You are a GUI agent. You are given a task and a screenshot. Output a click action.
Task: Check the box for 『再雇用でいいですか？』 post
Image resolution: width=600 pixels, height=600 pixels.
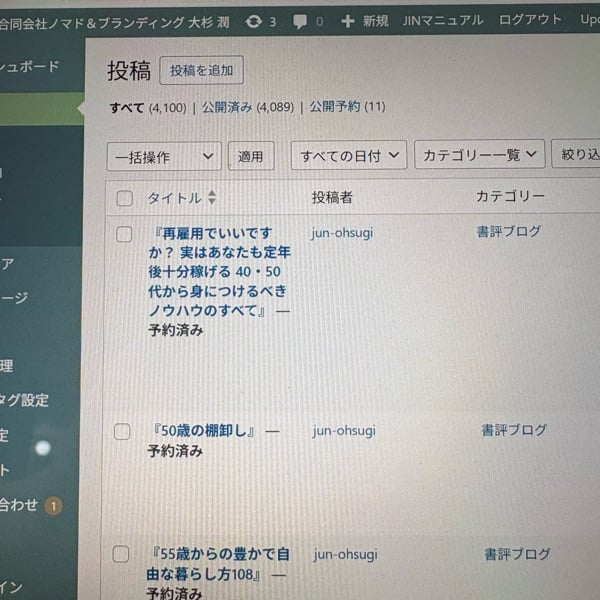[x=123, y=234]
